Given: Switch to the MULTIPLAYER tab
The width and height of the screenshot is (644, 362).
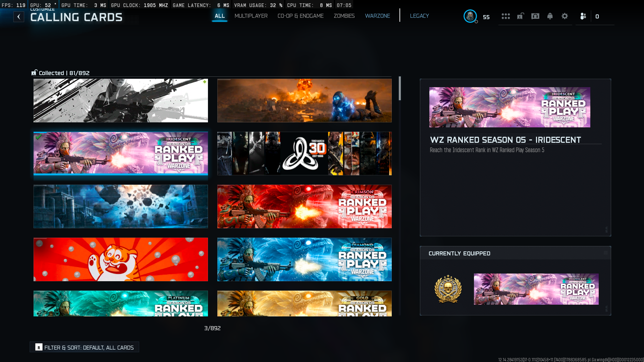Looking at the screenshot, I should point(251,16).
